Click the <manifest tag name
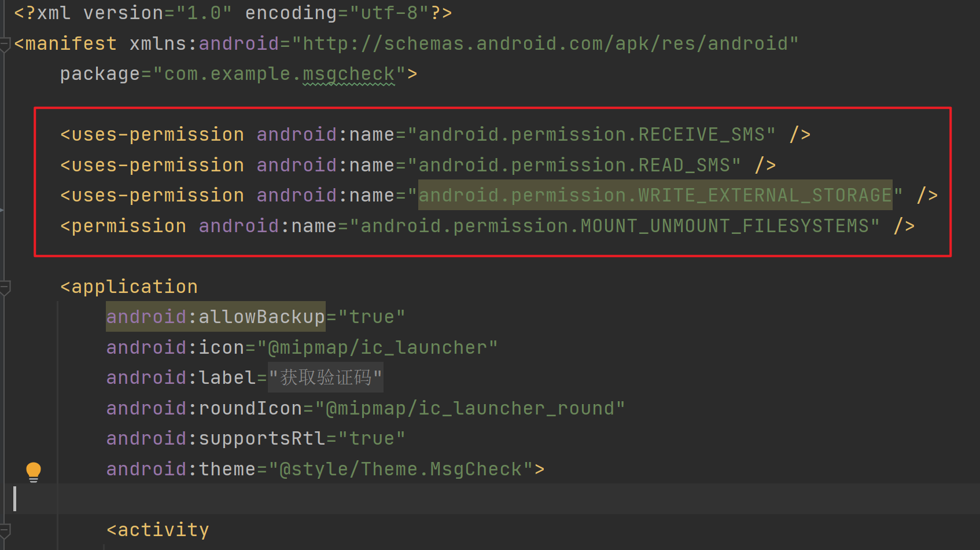This screenshot has width=980, height=550. click(65, 44)
